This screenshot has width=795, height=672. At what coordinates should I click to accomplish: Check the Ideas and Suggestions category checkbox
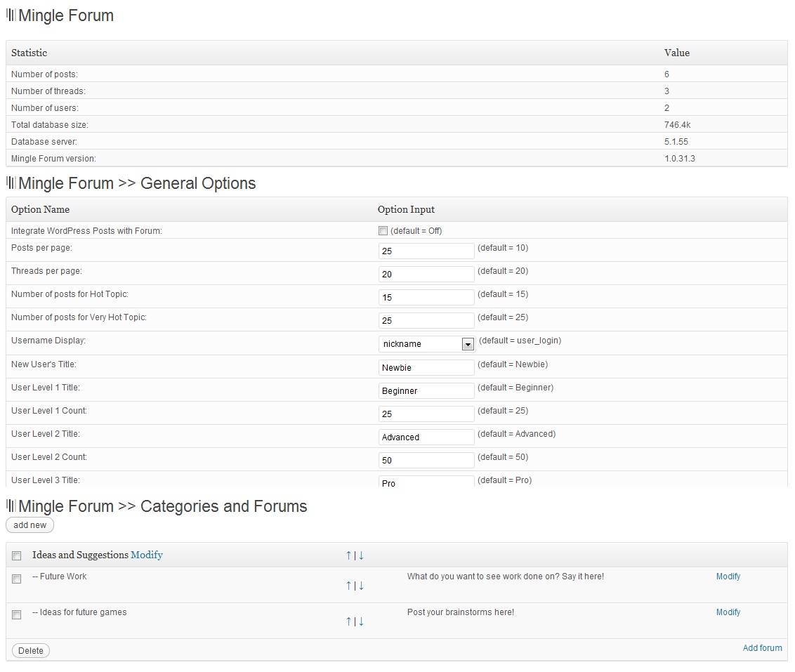click(x=17, y=556)
